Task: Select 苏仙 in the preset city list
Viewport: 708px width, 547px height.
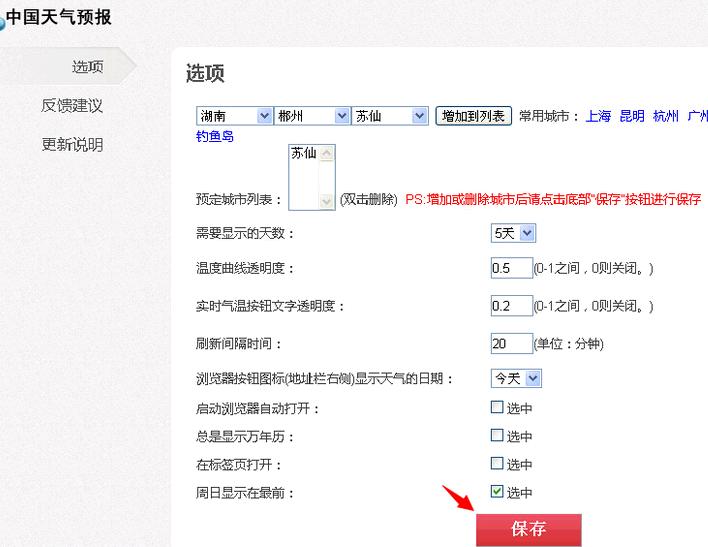Action: click(304, 154)
